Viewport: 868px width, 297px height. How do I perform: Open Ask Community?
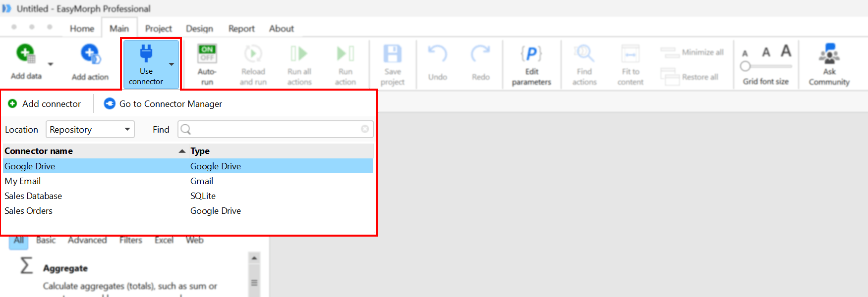pos(829,64)
